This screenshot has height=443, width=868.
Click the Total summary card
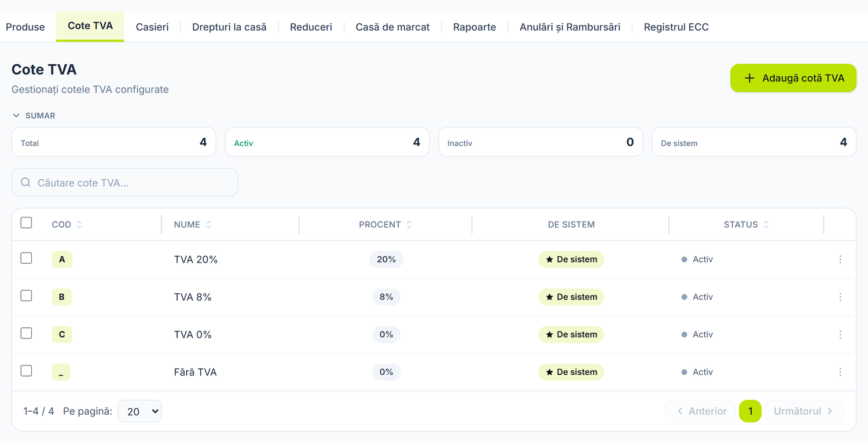click(113, 142)
